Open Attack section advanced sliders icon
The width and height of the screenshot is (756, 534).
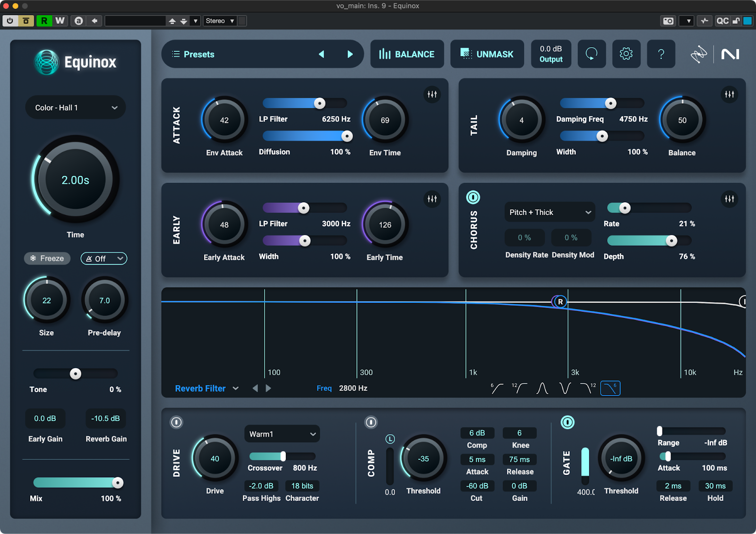pyautogui.click(x=432, y=94)
